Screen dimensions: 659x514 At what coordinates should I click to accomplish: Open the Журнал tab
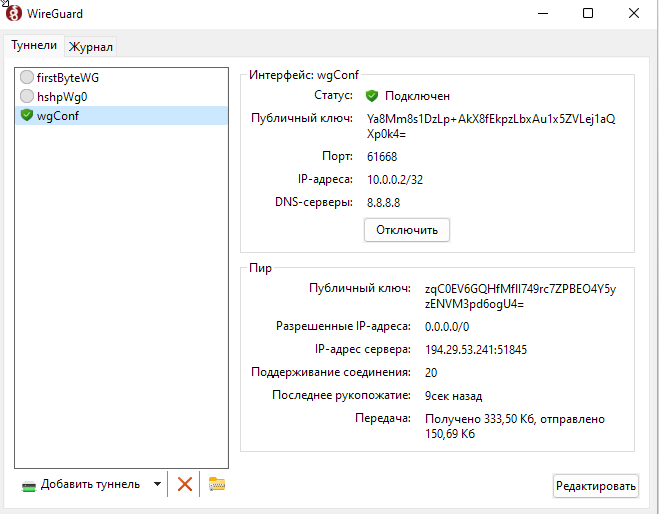[90, 47]
